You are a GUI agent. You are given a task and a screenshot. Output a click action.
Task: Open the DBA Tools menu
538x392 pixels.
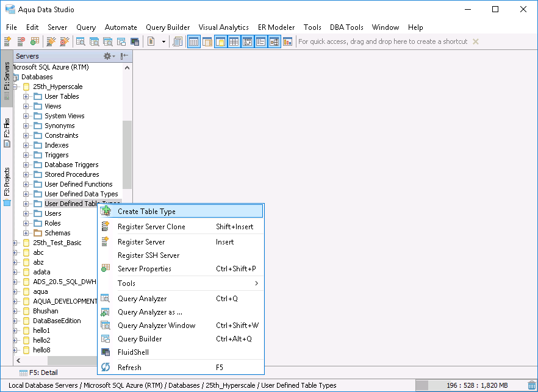point(346,27)
